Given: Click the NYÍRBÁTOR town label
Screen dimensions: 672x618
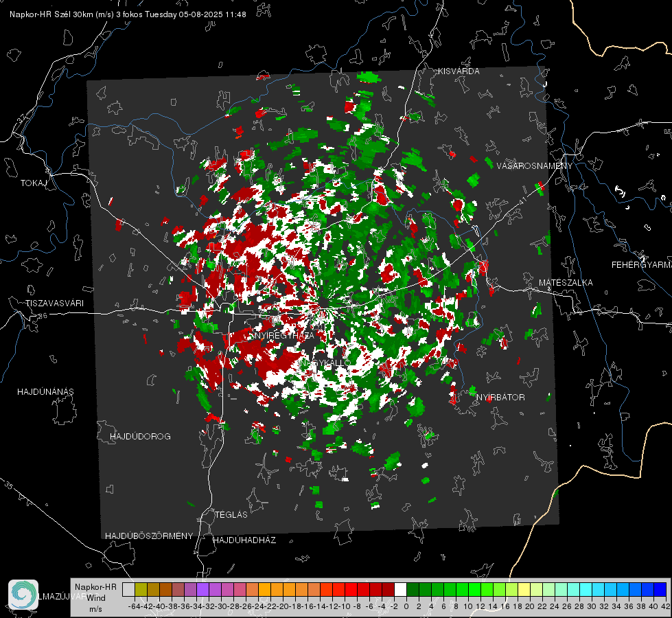Looking at the screenshot, I should pos(500,398).
